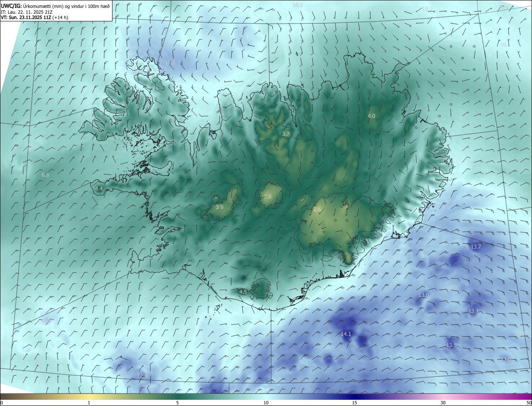Click the colorbar tick marked 30

click(x=443, y=403)
